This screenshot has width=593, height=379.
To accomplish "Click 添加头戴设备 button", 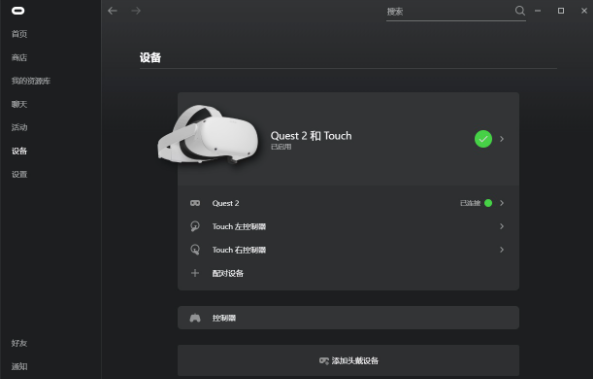I will [348, 360].
